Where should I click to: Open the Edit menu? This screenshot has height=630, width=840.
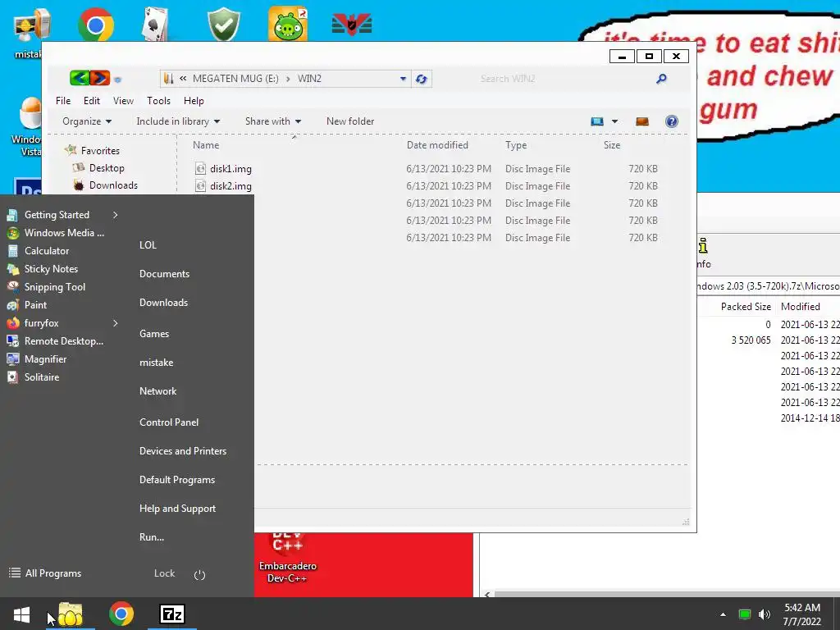92,101
